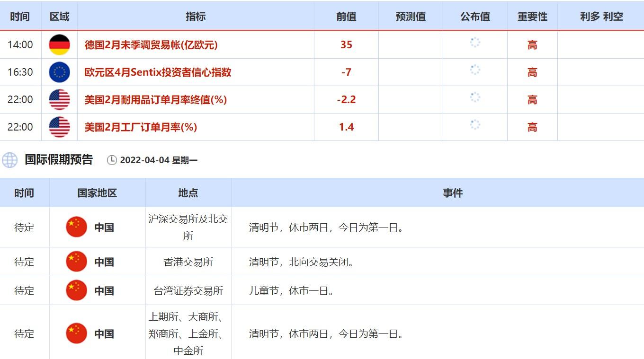Click China flag in 香港交易所 row

[x=76, y=262]
